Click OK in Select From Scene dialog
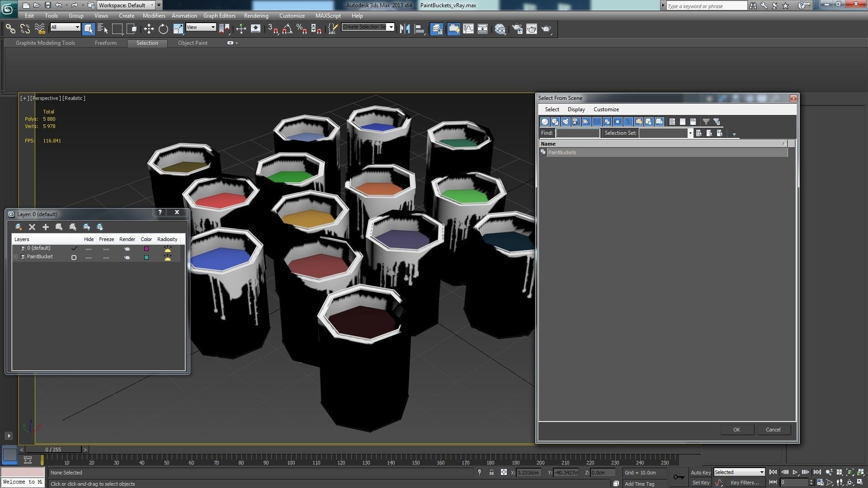This screenshot has height=488, width=868. tap(737, 430)
